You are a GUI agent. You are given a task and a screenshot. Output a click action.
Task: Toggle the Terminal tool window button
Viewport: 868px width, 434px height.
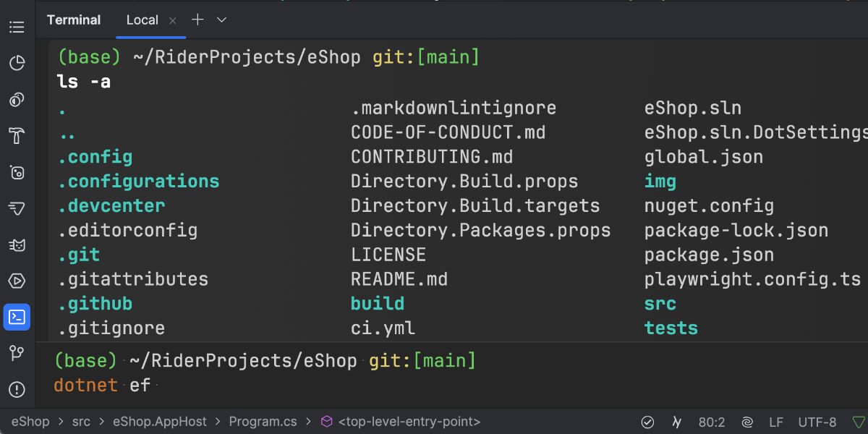tap(17, 317)
